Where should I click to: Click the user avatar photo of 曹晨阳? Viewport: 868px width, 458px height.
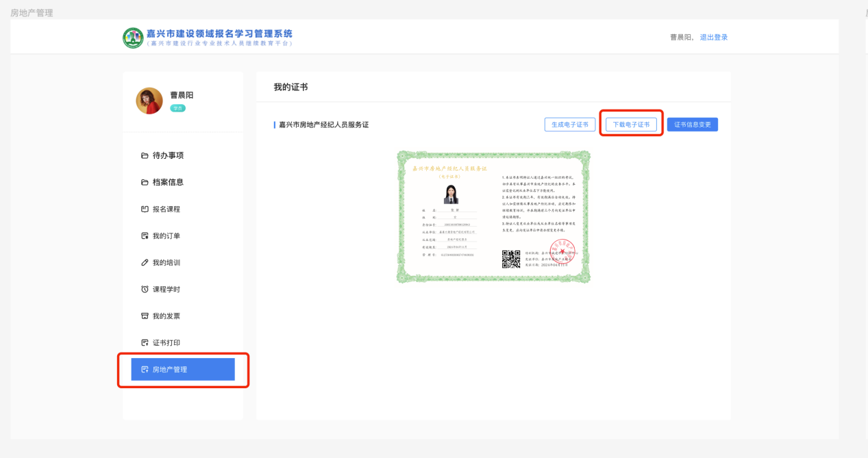[x=149, y=101]
